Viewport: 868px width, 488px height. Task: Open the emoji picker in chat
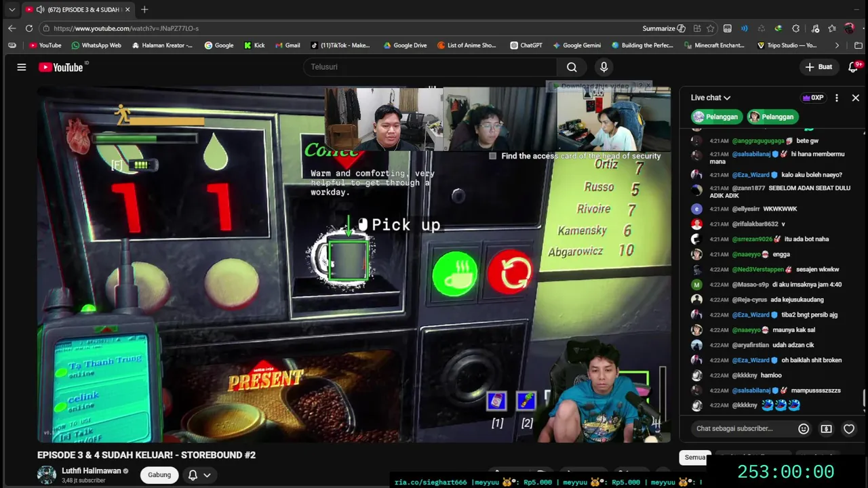pyautogui.click(x=804, y=428)
